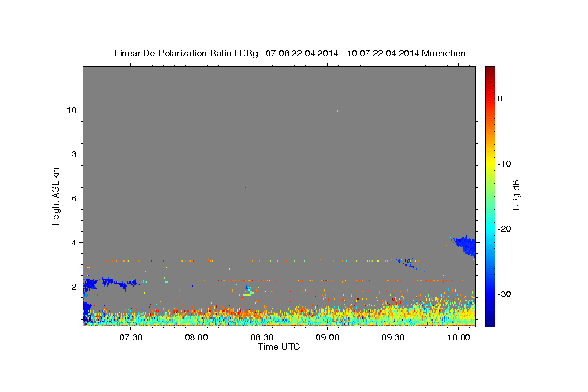Click the colorbar value -20
The height and width of the screenshot is (392, 588).
click(x=505, y=229)
